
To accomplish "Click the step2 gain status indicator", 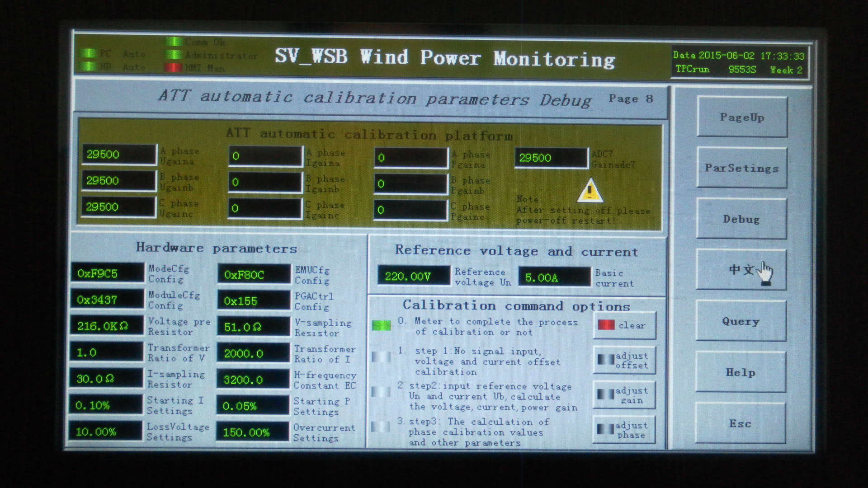I will pos(381,391).
